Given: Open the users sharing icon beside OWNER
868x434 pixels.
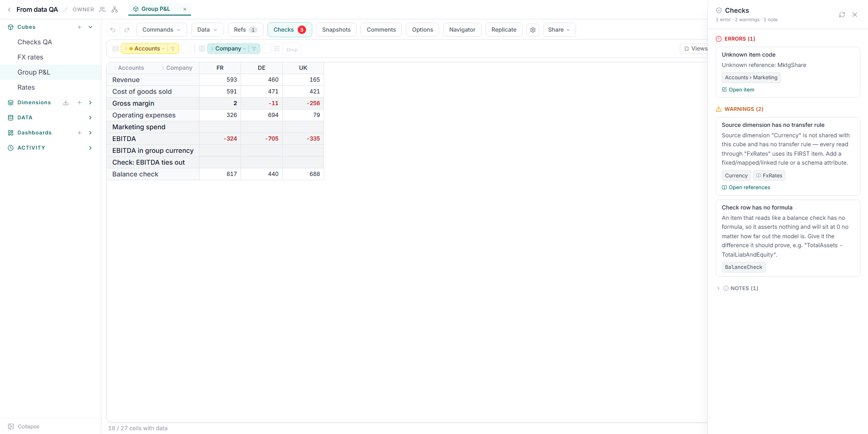Looking at the screenshot, I should pyautogui.click(x=102, y=9).
